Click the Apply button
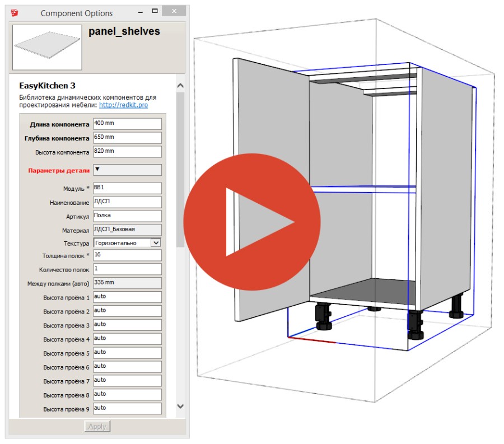Screen dimensions: 504x444 pyautogui.click(x=97, y=426)
